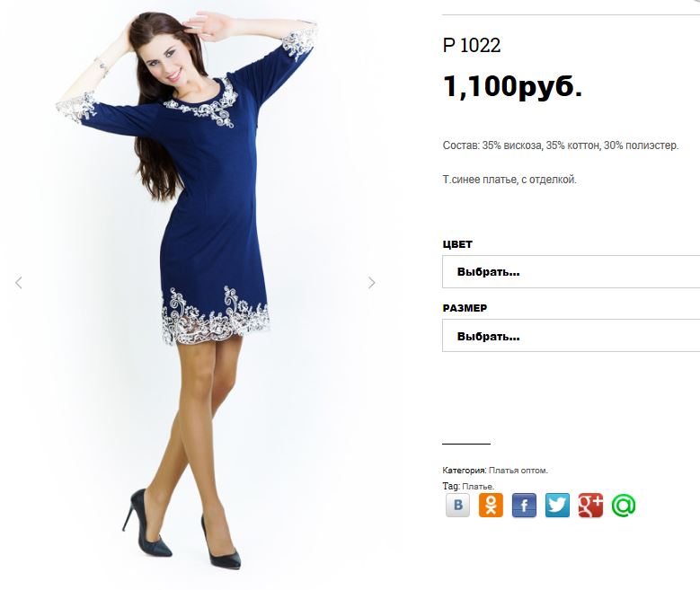Open the Размер size dropdown

(x=571, y=336)
